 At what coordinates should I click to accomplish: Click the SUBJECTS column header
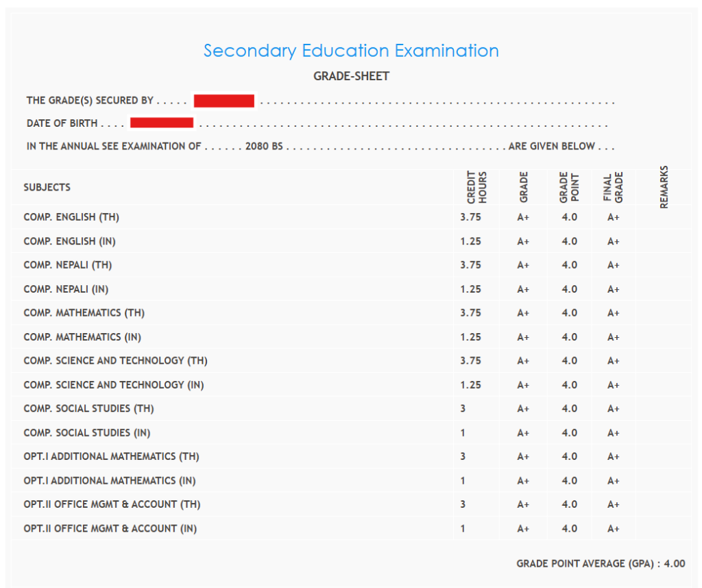click(x=47, y=187)
